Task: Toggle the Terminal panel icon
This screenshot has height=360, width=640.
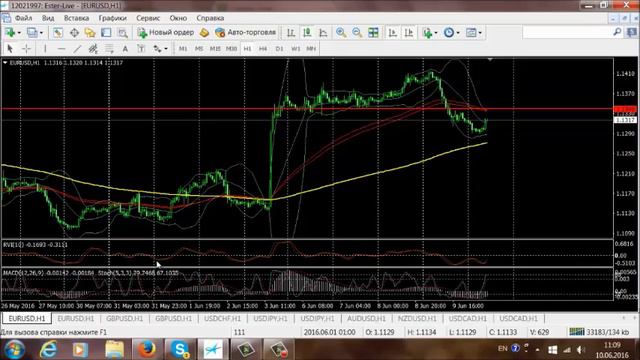Action: coord(106,33)
